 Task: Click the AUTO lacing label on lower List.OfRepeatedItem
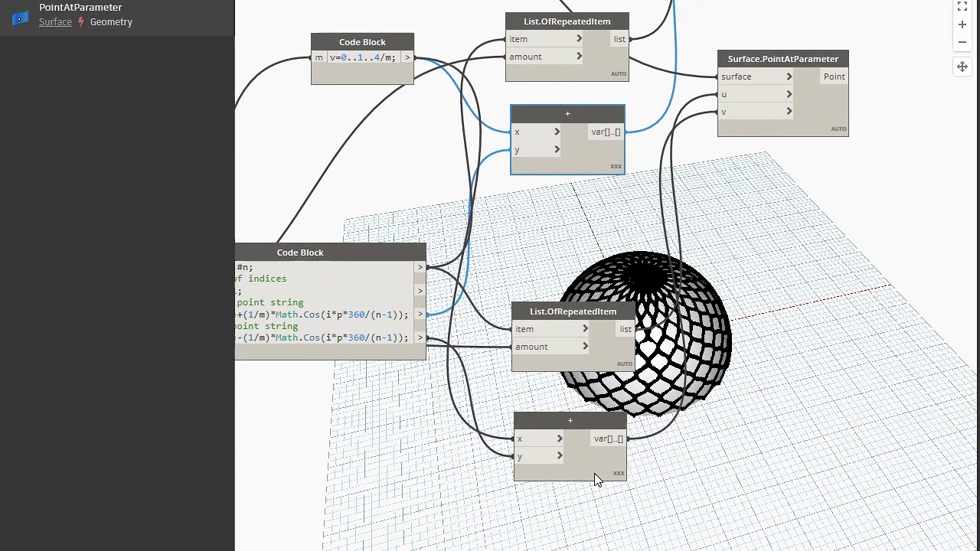625,364
